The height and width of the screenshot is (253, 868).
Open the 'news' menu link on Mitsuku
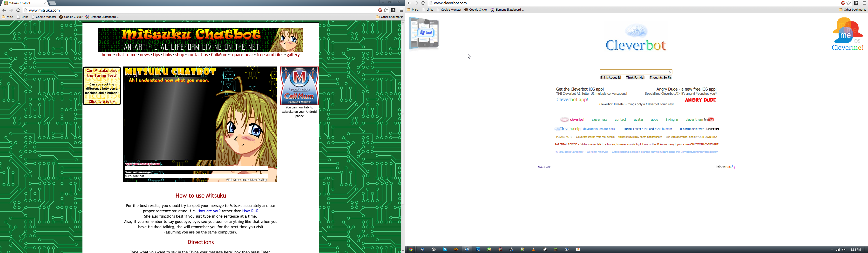tap(145, 55)
